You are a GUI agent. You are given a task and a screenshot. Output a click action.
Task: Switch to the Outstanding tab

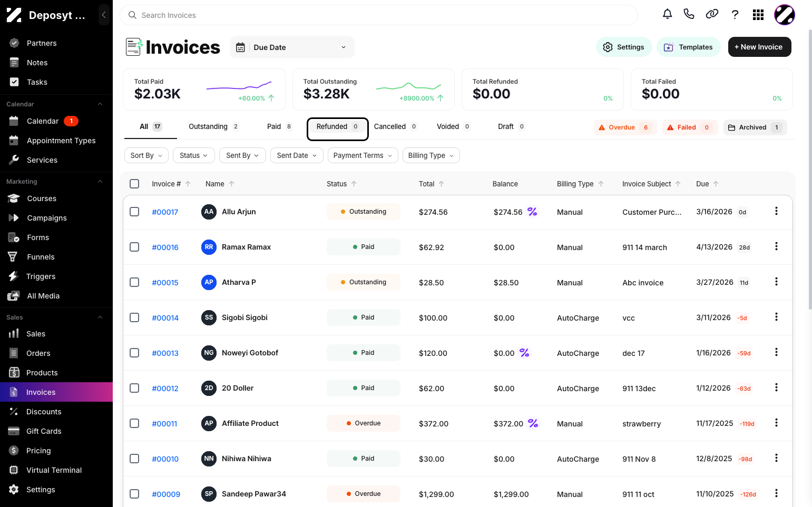(214, 126)
